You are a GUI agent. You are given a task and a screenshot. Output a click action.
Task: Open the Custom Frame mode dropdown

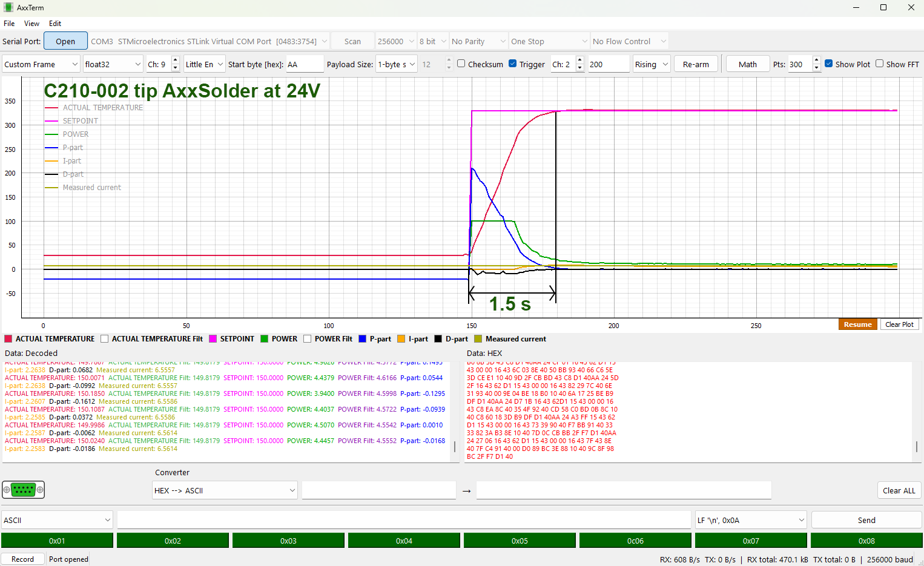[41, 64]
